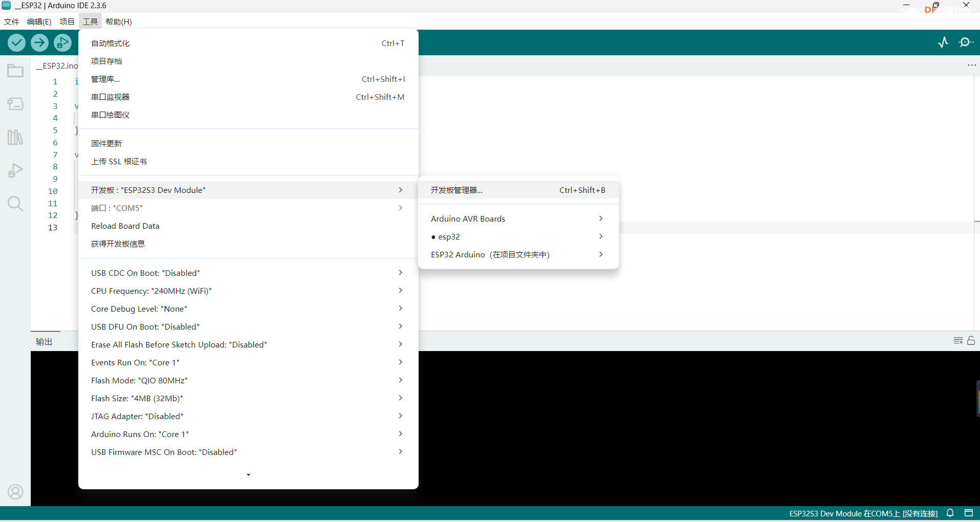980x522 pixels.
Task: Expand Events Run On Core 1 option
Action: pyautogui.click(x=248, y=363)
